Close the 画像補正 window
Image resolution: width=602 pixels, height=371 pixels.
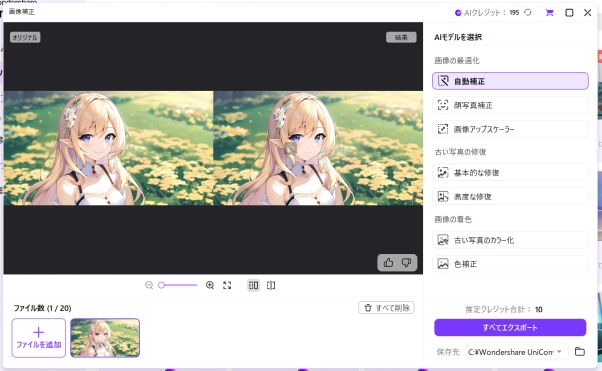(x=587, y=13)
